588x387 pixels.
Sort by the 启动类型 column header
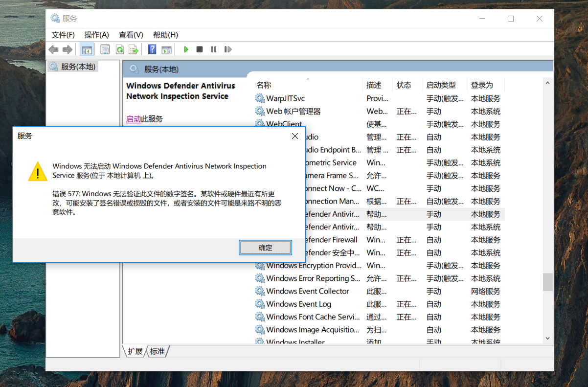[444, 85]
